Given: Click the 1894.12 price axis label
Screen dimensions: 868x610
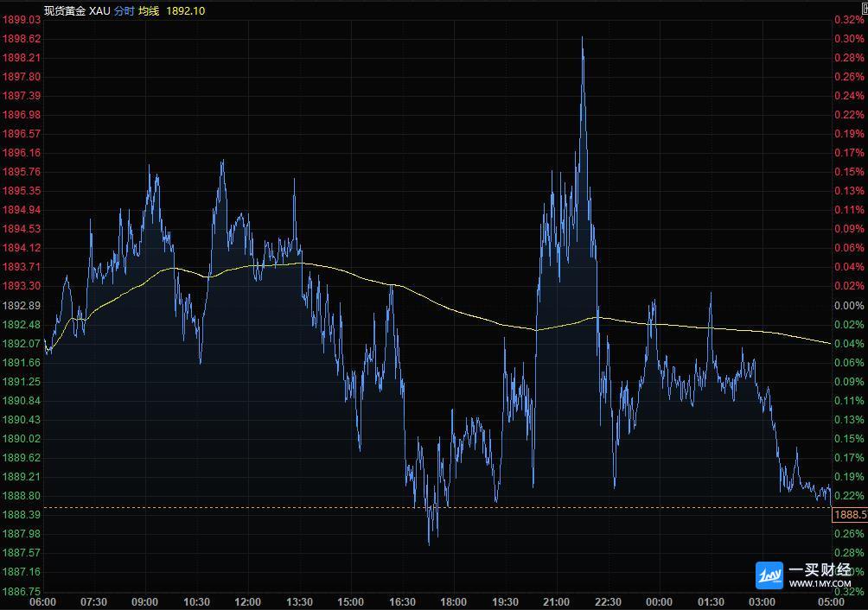Looking at the screenshot, I should 22,247.
